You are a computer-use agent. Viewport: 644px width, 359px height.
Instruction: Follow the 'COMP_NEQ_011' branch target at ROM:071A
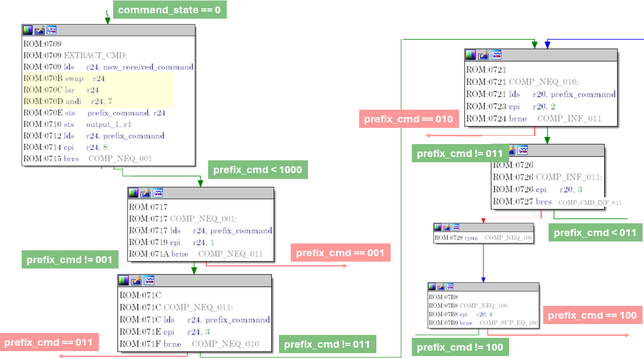pyautogui.click(x=231, y=254)
